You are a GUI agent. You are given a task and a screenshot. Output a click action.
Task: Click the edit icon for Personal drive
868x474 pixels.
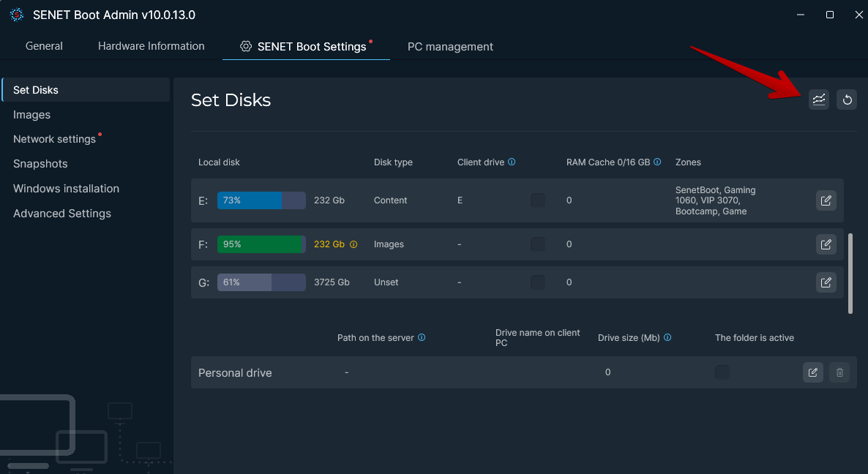(x=812, y=372)
